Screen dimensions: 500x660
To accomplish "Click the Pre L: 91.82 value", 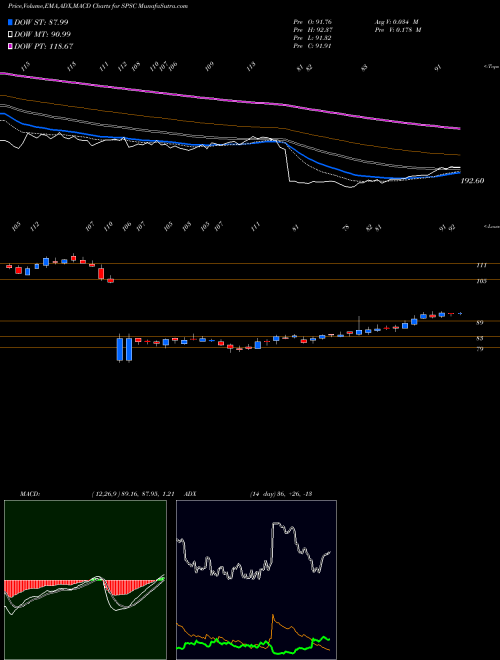I will [312, 38].
